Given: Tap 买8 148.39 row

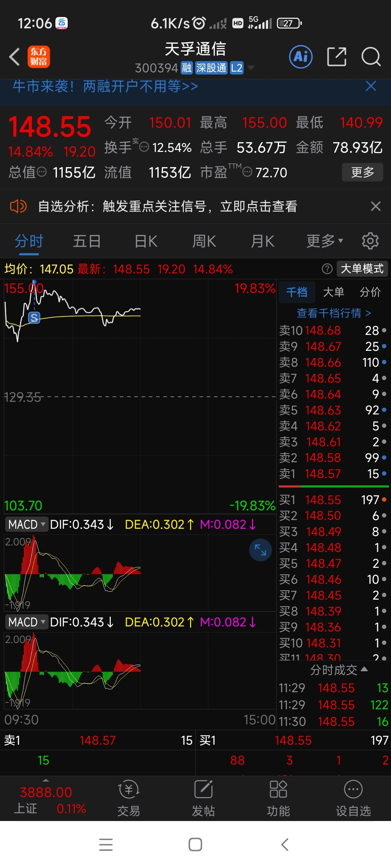Looking at the screenshot, I should click(333, 611).
